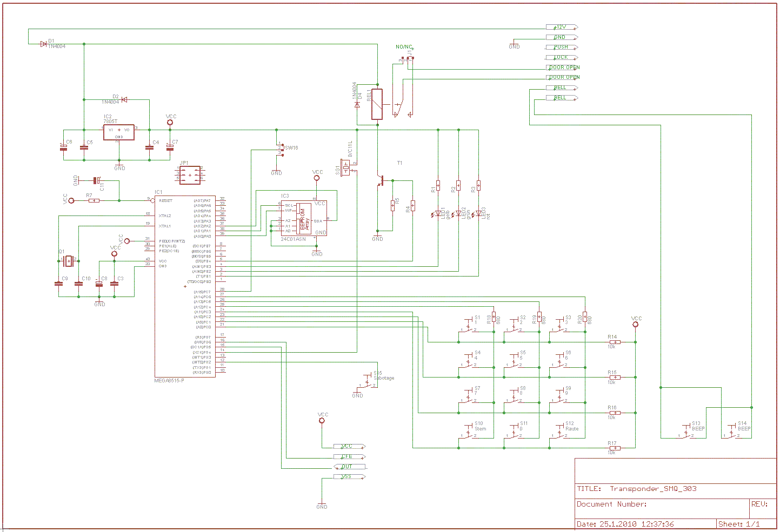Click the SG1 buzzer symbol
This screenshot has width=780, height=532.
346,167
